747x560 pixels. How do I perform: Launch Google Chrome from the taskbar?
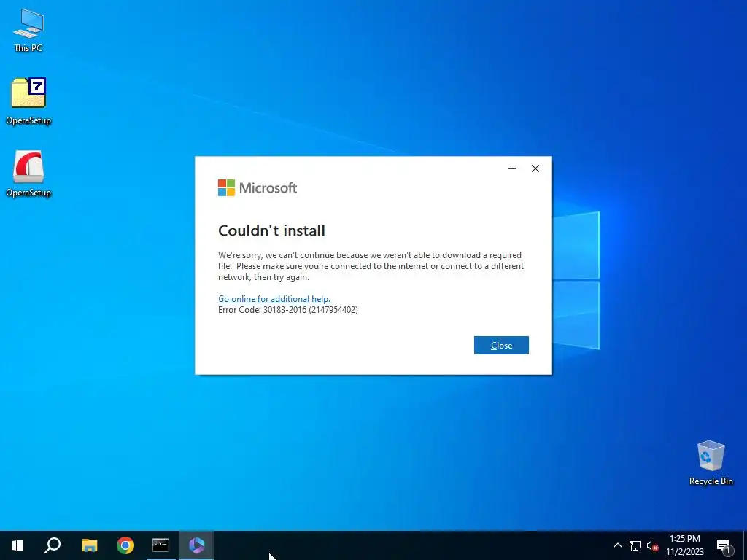(x=125, y=545)
